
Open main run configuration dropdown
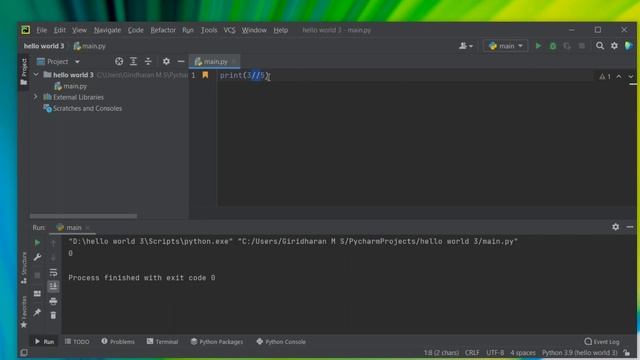(505, 46)
